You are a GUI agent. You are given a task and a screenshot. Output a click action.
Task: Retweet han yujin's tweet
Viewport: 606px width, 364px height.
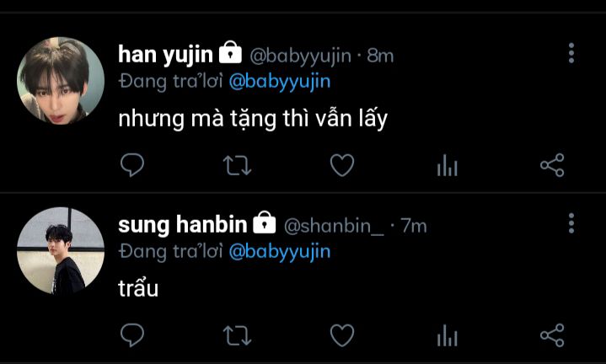pyautogui.click(x=238, y=165)
